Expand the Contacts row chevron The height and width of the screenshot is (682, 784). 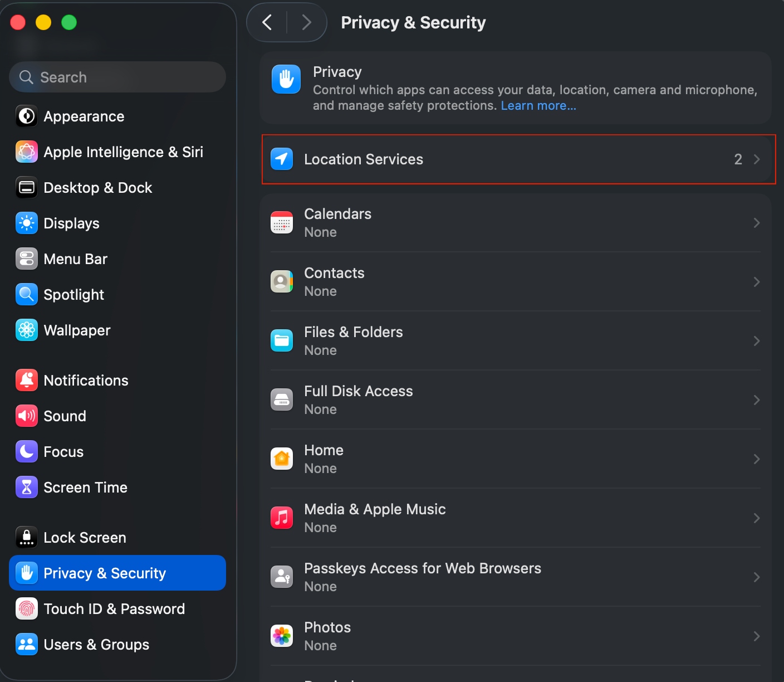click(757, 282)
